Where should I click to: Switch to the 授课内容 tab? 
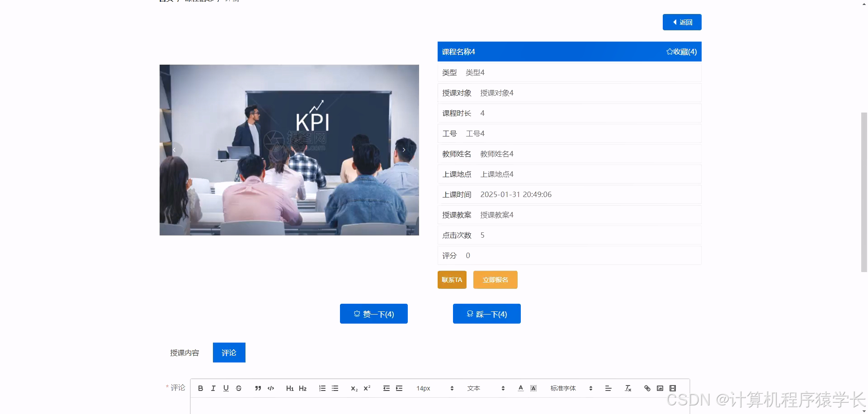point(184,353)
